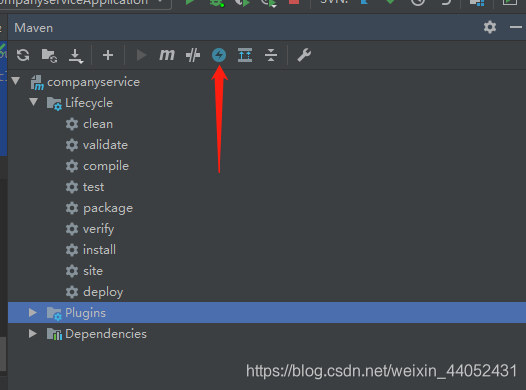Click the Dependencies library icon
The width and height of the screenshot is (526, 390).
coord(54,334)
